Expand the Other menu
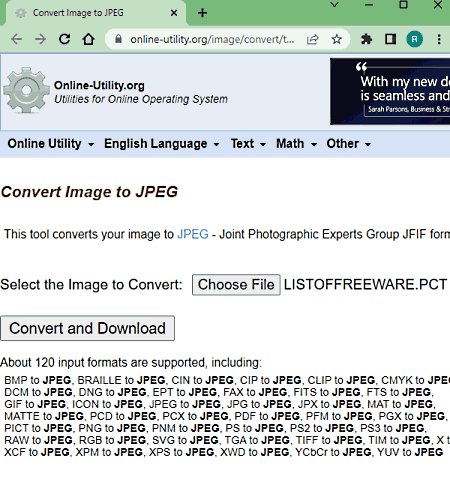This screenshot has height=497, width=450. (349, 144)
